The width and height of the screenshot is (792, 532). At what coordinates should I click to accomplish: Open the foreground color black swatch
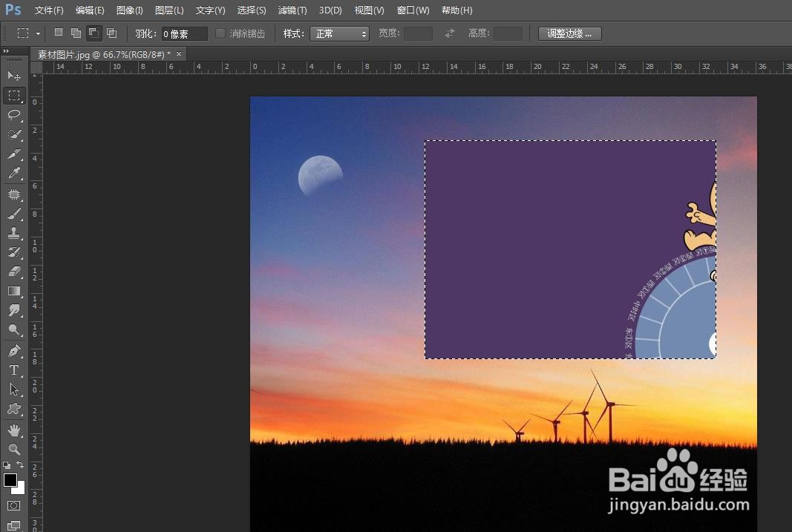(10, 479)
